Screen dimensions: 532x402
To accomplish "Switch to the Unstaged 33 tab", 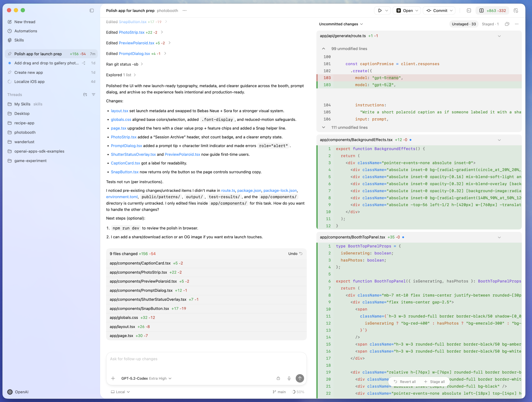I will click(x=464, y=24).
